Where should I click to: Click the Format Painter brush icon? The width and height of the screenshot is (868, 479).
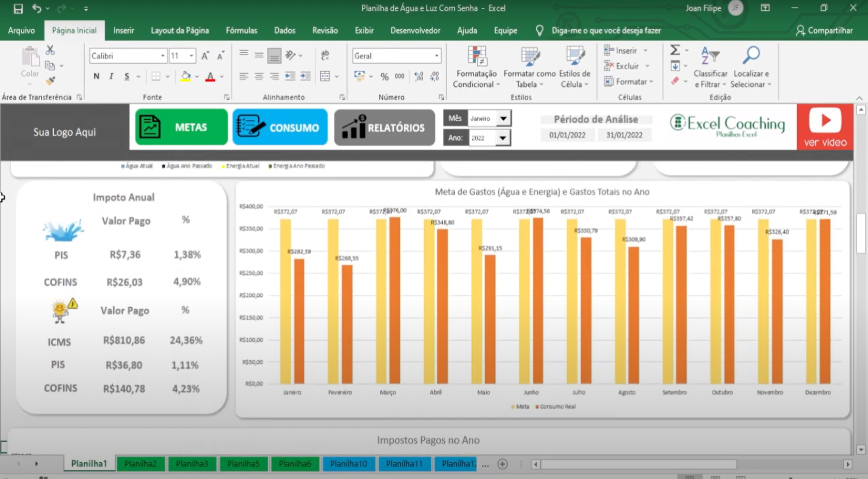tap(50, 81)
